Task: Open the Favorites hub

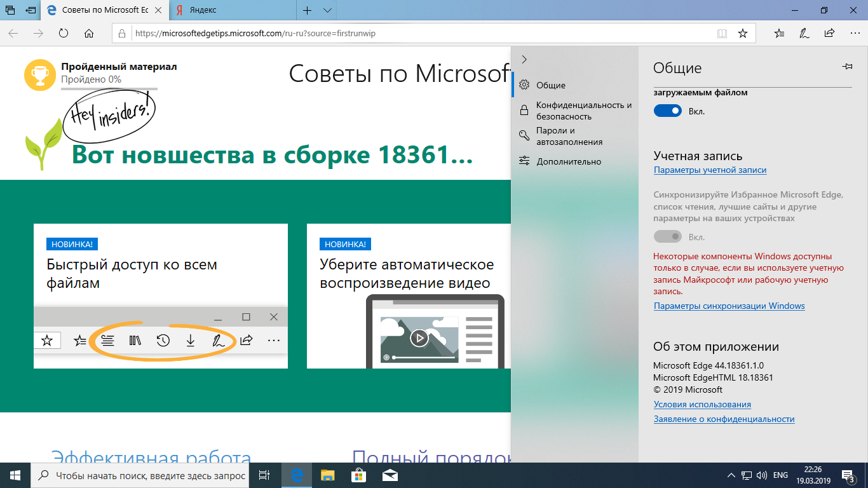Action: coord(780,33)
